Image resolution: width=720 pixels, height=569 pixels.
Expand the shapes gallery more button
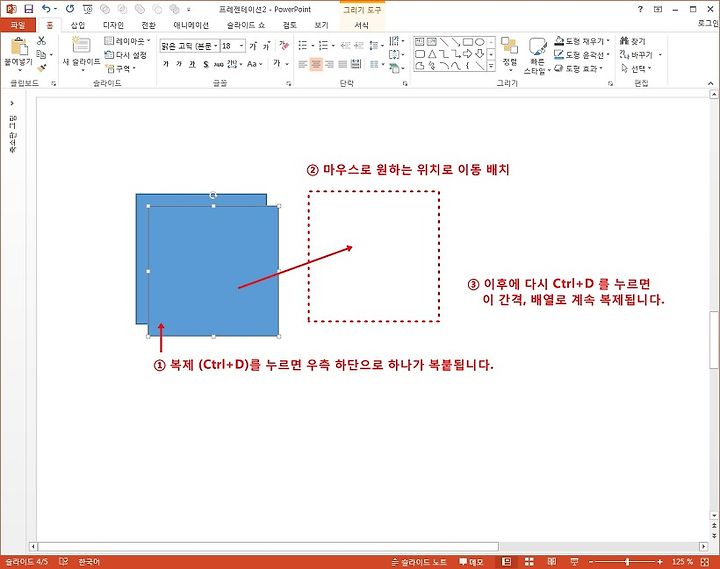coord(491,66)
